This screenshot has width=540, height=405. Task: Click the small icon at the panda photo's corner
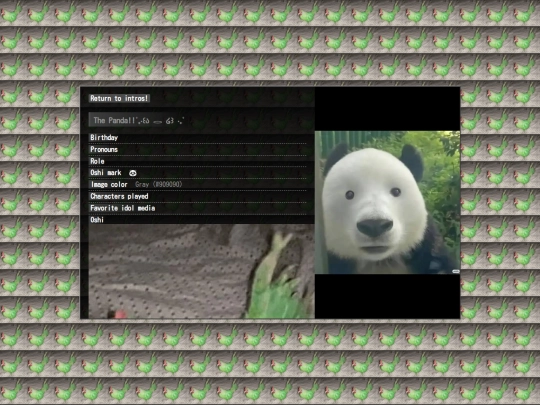[456, 271]
